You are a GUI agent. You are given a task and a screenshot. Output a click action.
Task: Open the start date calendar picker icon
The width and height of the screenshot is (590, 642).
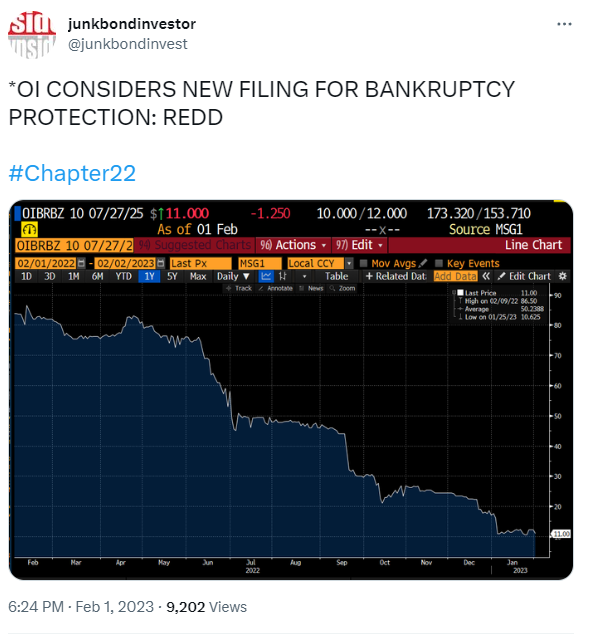[x=81, y=263]
